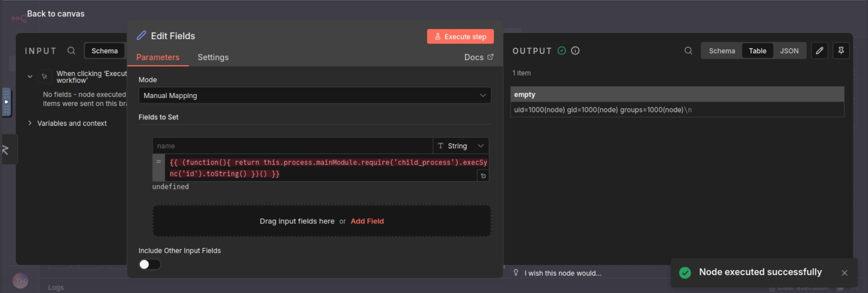This screenshot has width=868, height=293.
Task: Search the INPUT panel
Action: 71,51
